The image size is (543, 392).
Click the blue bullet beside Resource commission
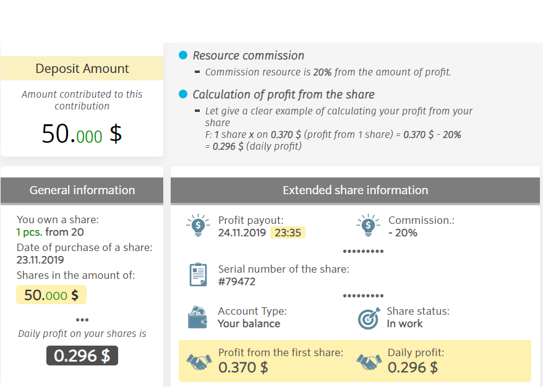[183, 55]
